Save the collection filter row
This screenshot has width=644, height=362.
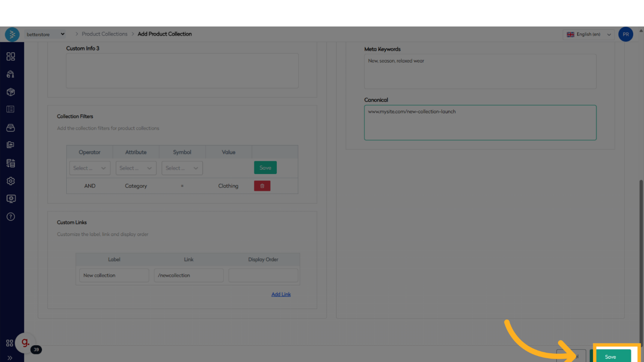point(265,167)
